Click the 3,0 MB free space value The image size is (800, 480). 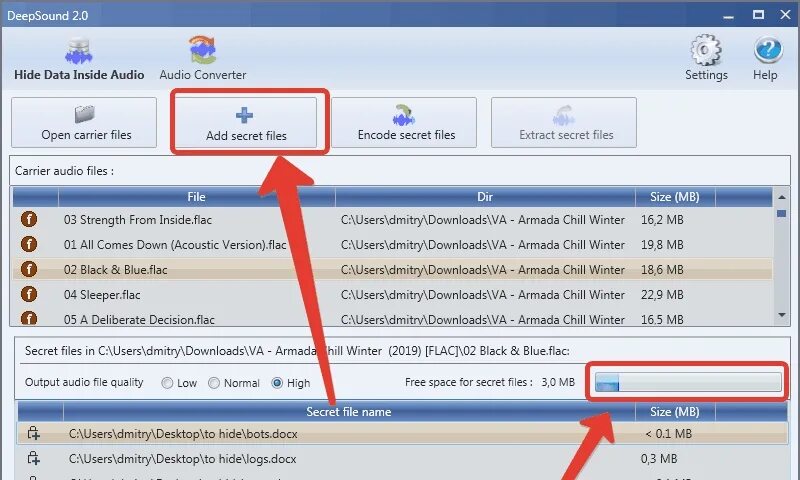pos(558,382)
